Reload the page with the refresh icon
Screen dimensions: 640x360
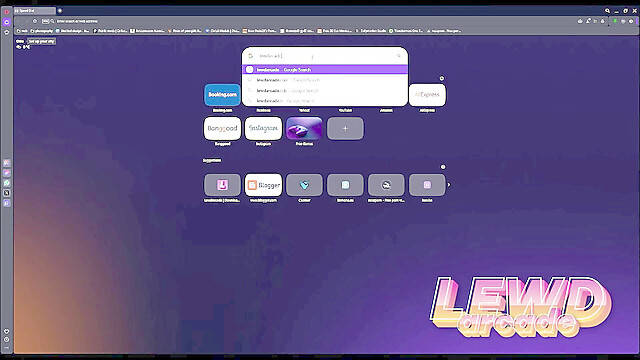click(35, 21)
